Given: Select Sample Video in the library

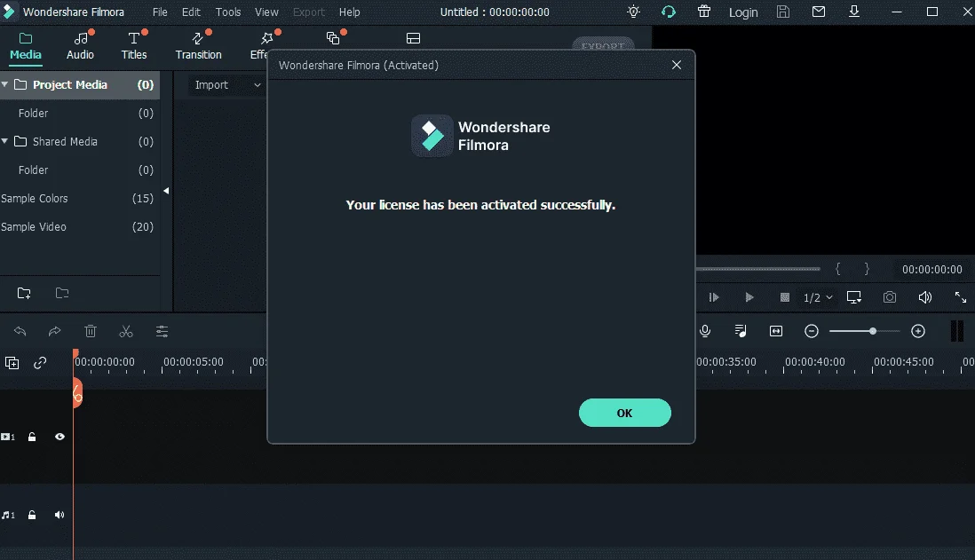Looking at the screenshot, I should [x=80, y=227].
